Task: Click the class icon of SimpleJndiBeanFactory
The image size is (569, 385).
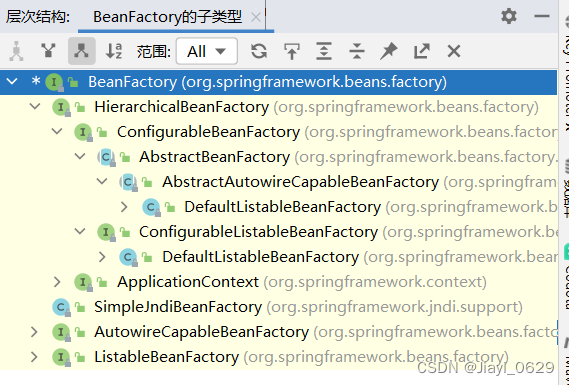Action: coord(61,308)
